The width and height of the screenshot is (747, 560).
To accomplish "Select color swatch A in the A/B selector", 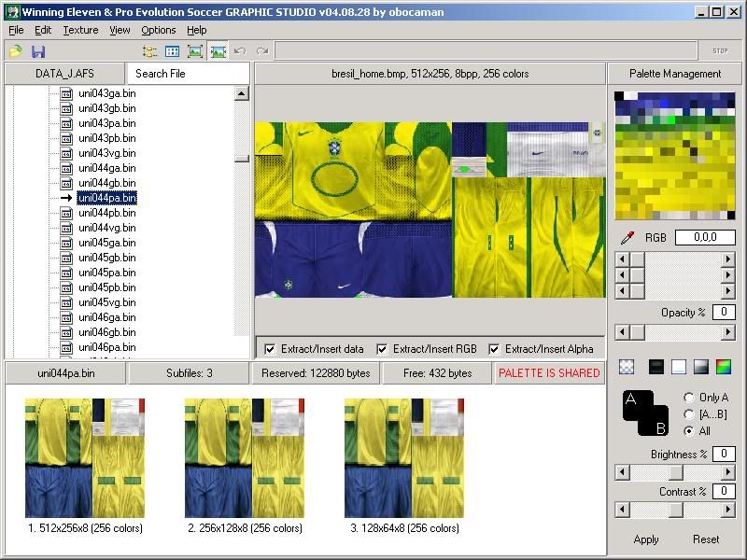I will 636,403.
